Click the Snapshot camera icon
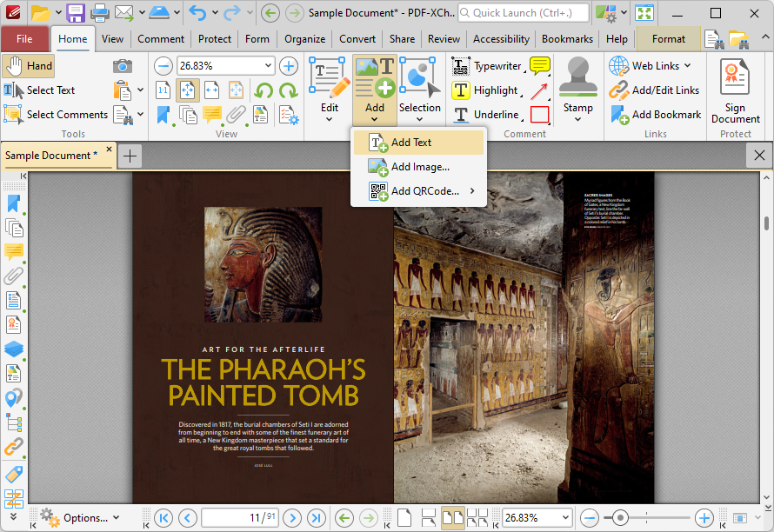 coord(123,66)
